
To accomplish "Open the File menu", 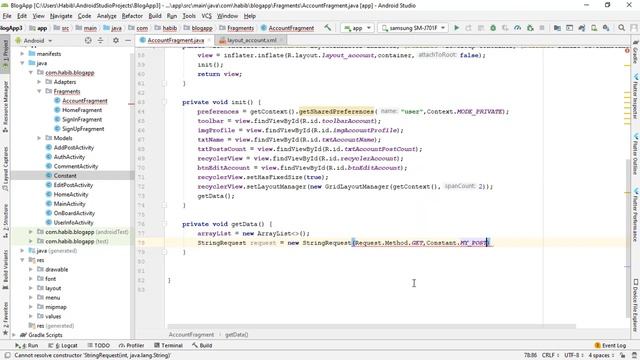I will point(7,16).
